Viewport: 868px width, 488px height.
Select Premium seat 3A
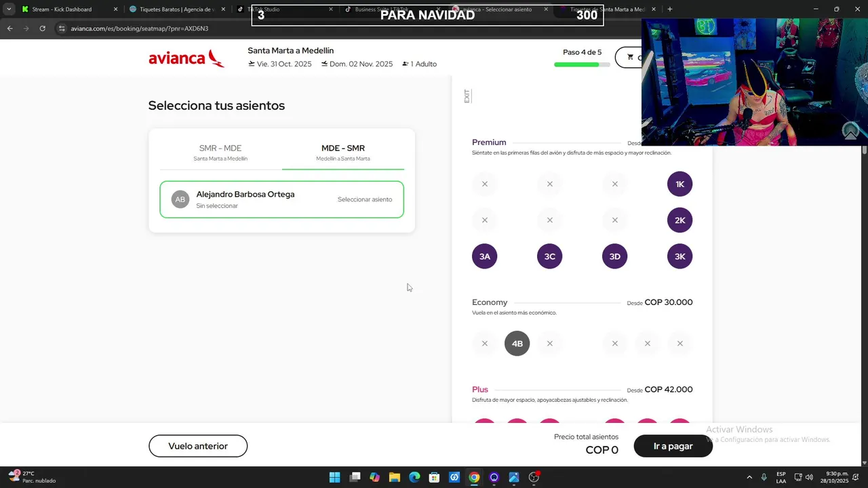484,256
